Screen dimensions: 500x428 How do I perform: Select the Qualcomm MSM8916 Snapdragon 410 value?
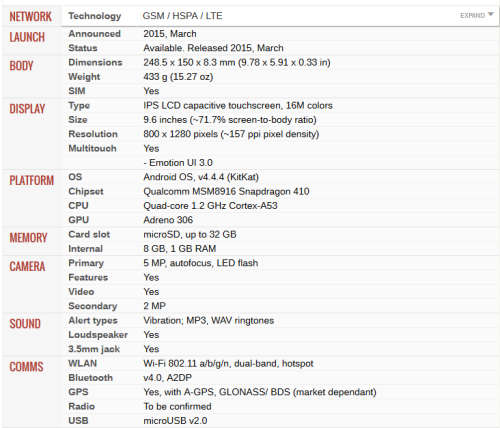(226, 191)
